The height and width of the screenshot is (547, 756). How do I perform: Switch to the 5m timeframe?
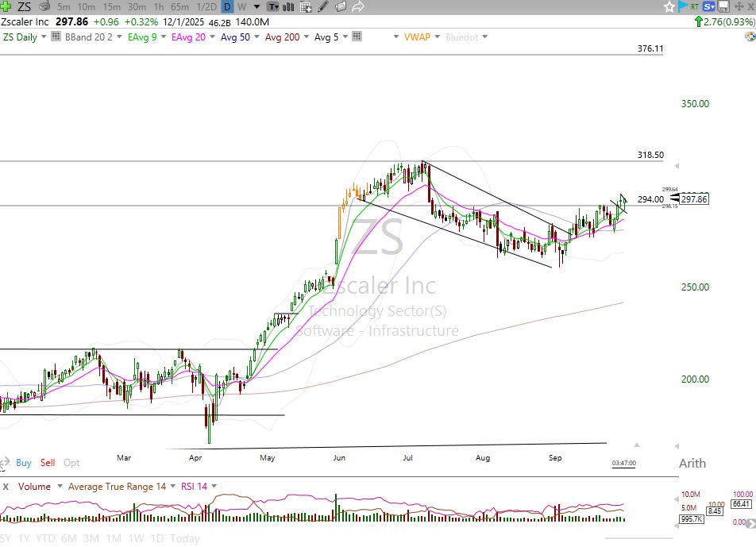tap(64, 6)
